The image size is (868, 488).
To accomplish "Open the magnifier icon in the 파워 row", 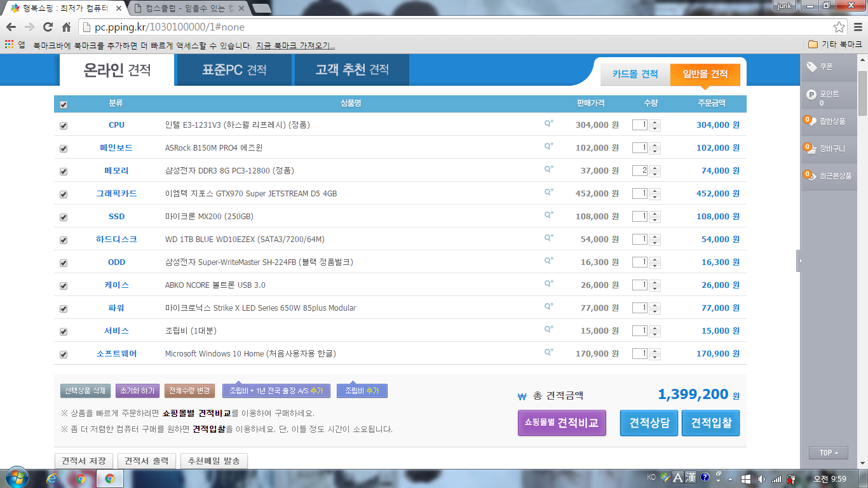I will pyautogui.click(x=549, y=307).
